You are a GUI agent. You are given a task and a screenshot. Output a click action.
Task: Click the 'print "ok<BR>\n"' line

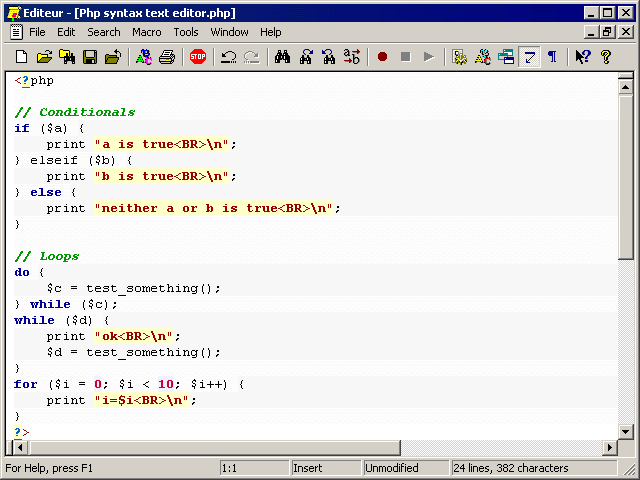click(x=113, y=336)
